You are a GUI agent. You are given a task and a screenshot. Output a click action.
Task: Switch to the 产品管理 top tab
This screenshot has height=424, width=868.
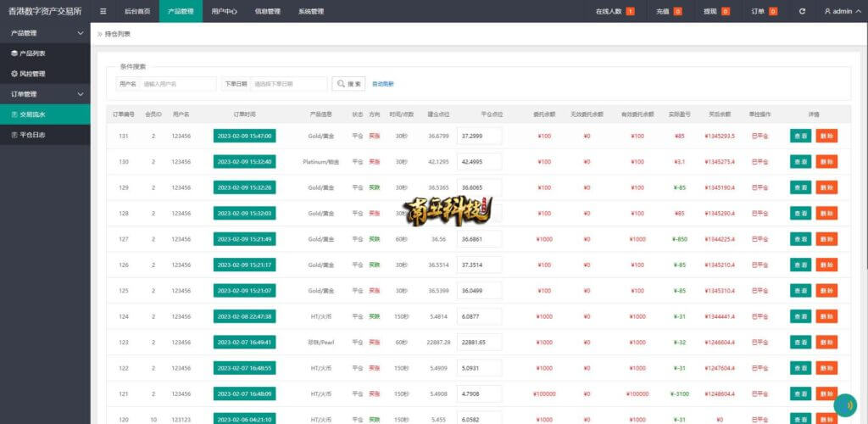point(181,11)
